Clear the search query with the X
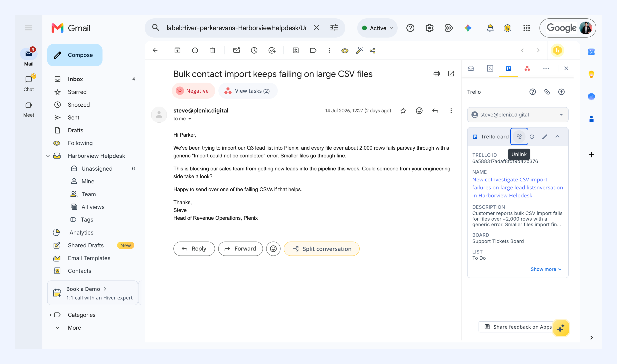Screen dimensions: 617x364 click(x=316, y=28)
